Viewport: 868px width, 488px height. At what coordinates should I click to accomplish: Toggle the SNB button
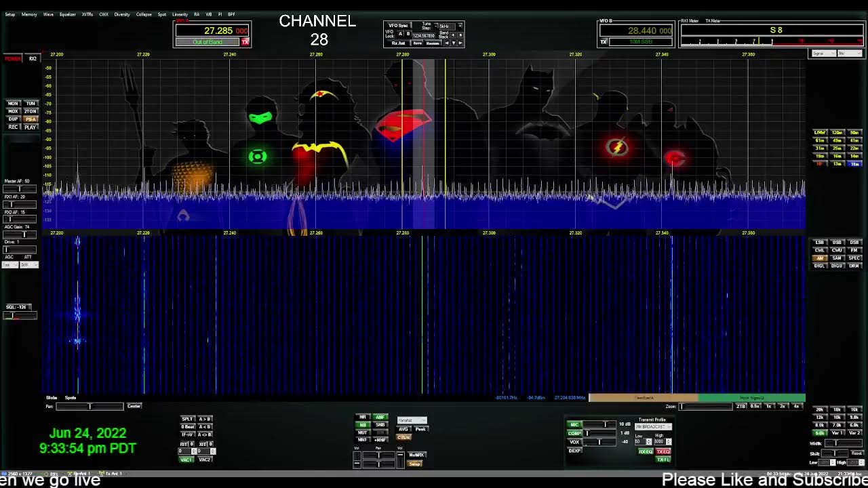[380, 425]
